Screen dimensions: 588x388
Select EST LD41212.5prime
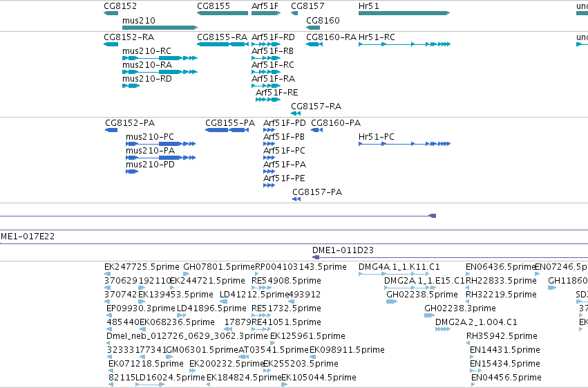pos(223,302)
